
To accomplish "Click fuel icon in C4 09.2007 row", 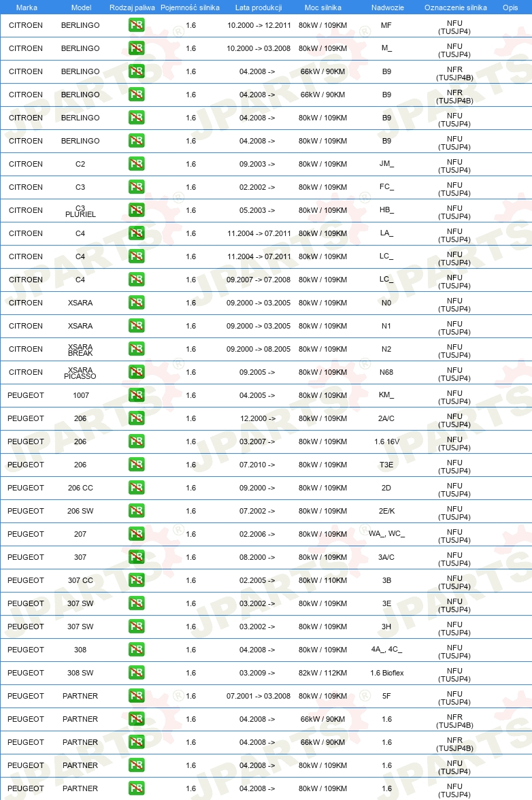I will (x=136, y=280).
